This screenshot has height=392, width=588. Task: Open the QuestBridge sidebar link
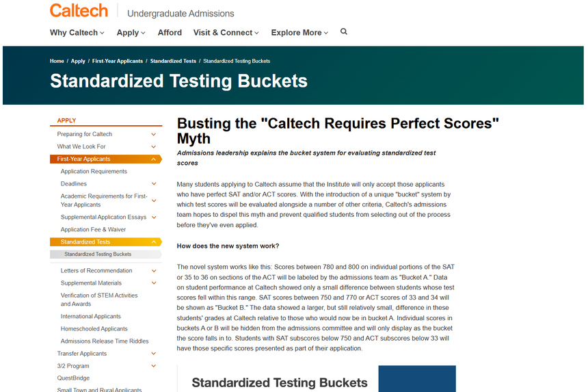point(73,378)
